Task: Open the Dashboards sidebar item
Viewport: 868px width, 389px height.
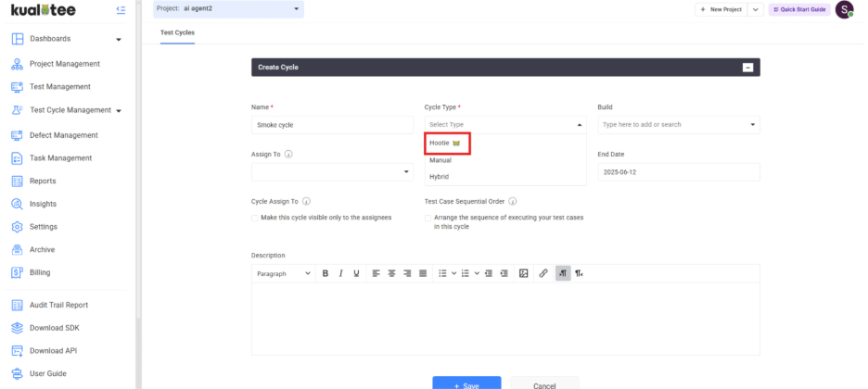Action: tap(50, 39)
